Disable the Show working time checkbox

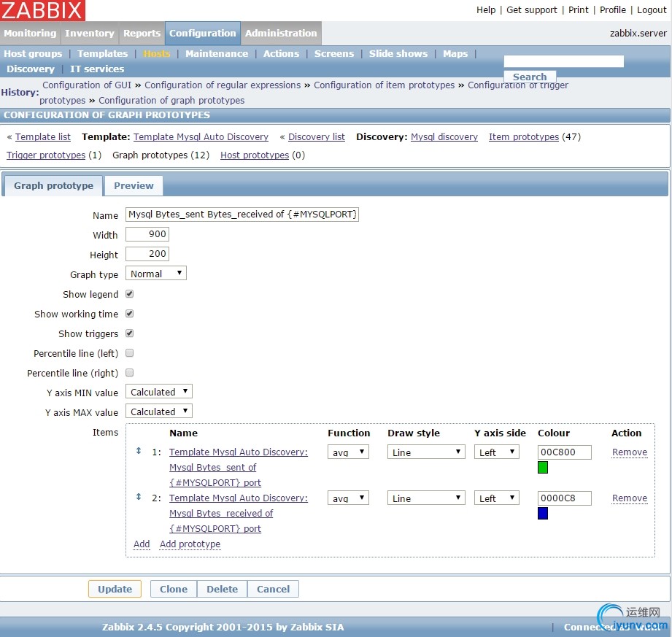[130, 314]
